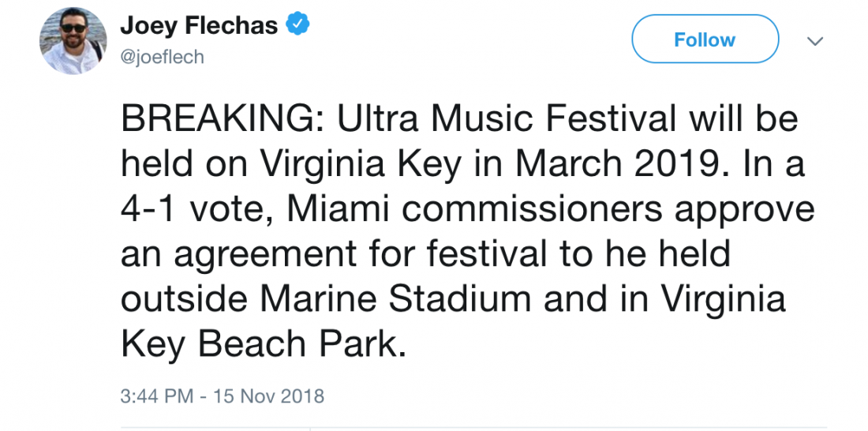Expand the tweet options chevron
The height and width of the screenshot is (431, 868).
(x=815, y=41)
